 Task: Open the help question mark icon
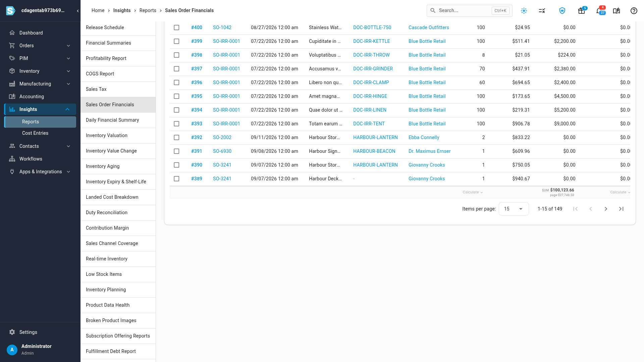click(x=634, y=11)
